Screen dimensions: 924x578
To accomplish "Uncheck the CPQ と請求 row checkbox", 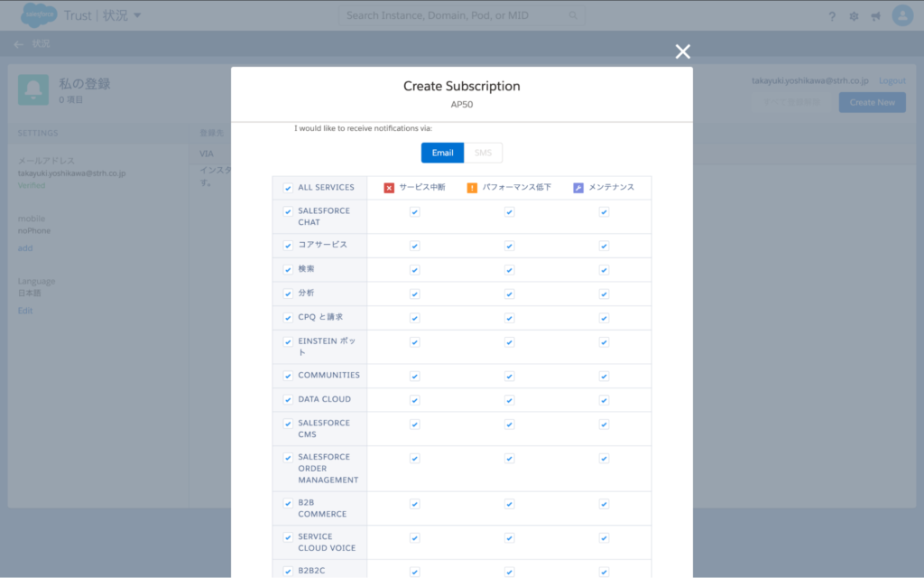I will coord(288,318).
